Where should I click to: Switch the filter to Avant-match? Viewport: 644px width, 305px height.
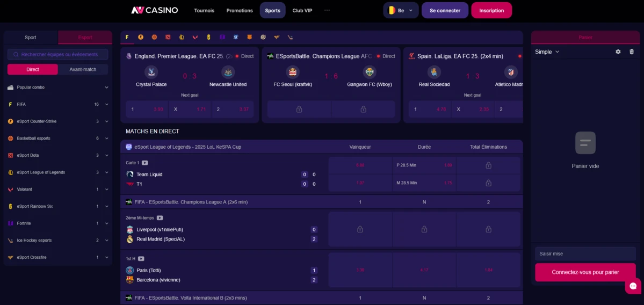coord(83,69)
